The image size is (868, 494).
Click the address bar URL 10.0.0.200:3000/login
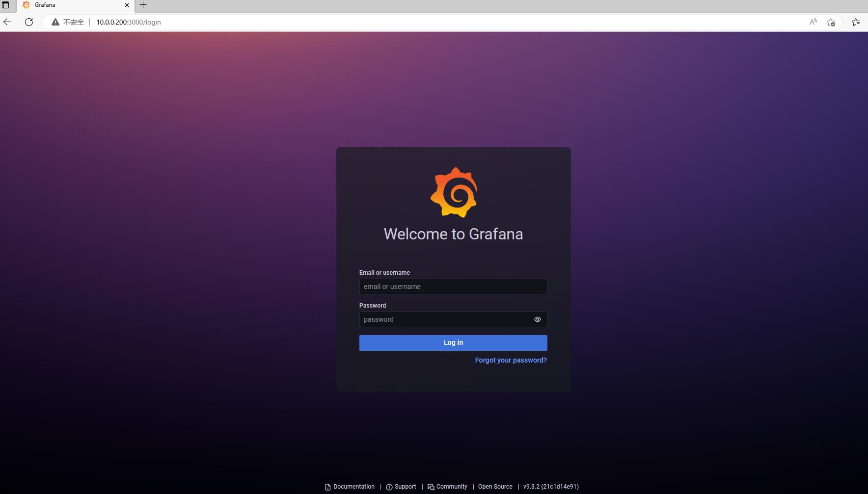point(129,22)
